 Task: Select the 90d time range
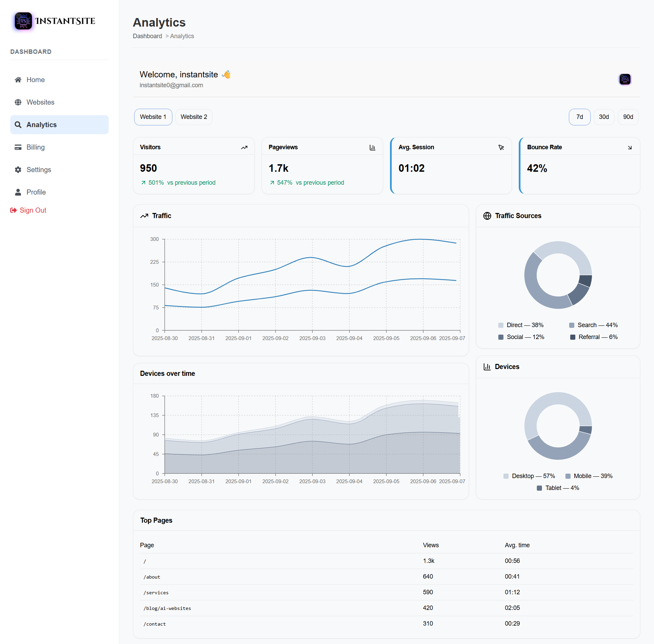pyautogui.click(x=628, y=117)
